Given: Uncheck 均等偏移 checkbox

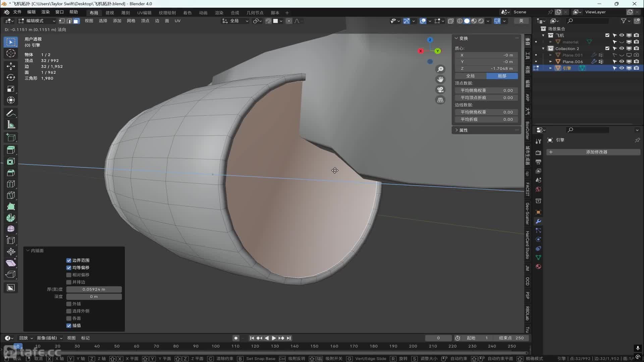Looking at the screenshot, I should point(69,267).
